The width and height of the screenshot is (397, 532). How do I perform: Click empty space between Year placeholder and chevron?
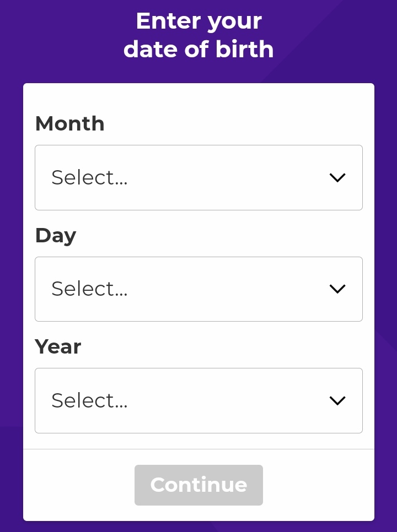228,401
